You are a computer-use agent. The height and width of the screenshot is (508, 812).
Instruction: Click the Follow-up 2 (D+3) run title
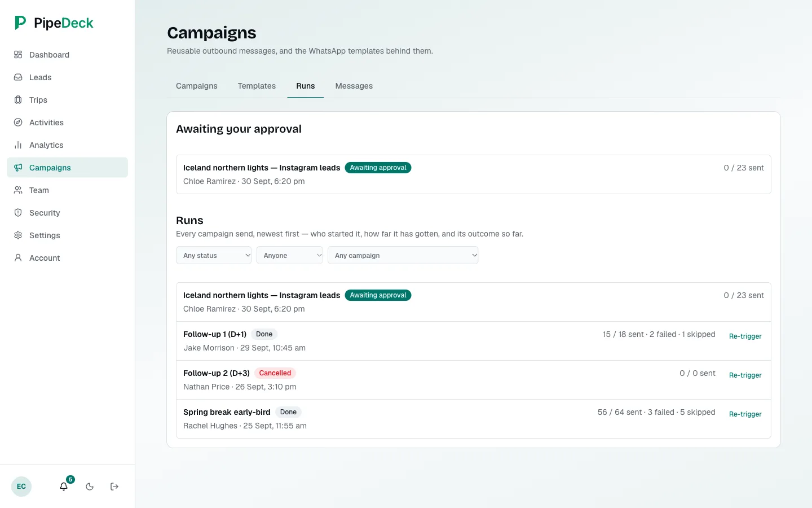[x=217, y=373]
